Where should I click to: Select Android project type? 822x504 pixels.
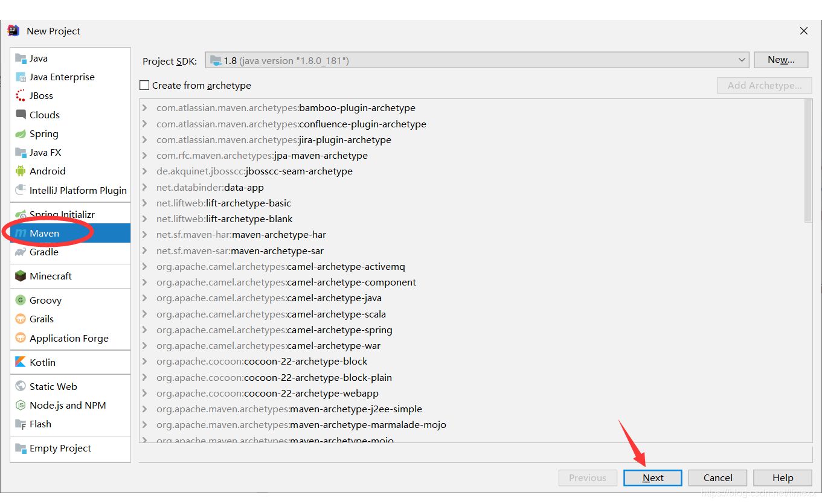tap(70, 171)
